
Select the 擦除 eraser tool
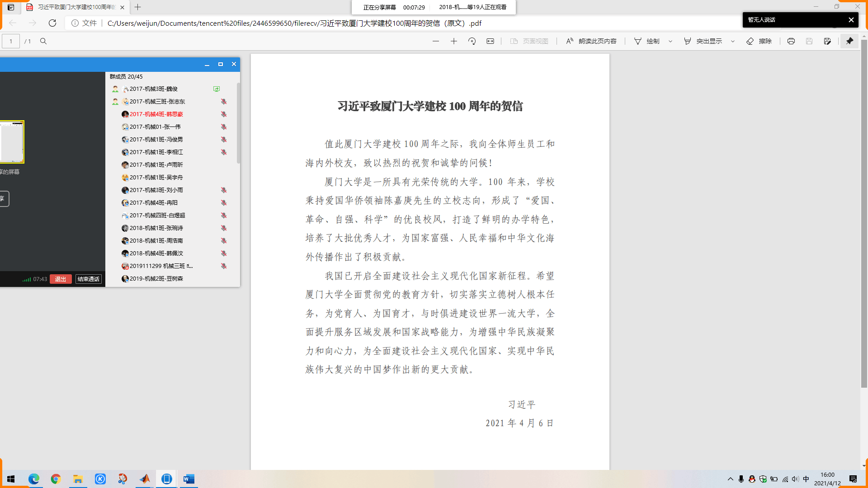pyautogui.click(x=759, y=41)
